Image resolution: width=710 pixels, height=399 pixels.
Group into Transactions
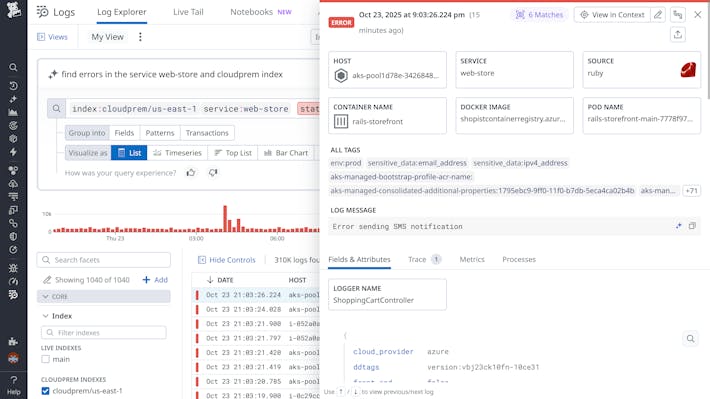point(207,133)
